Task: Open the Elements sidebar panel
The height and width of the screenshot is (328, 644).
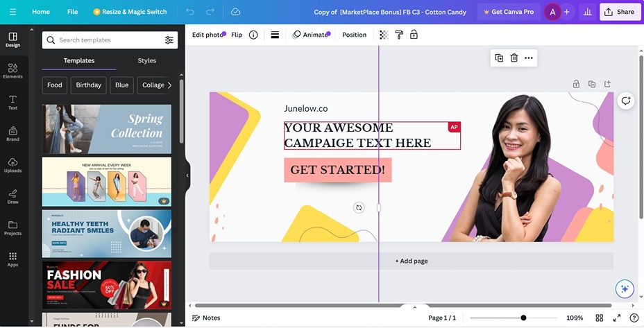Action: pyautogui.click(x=12, y=71)
